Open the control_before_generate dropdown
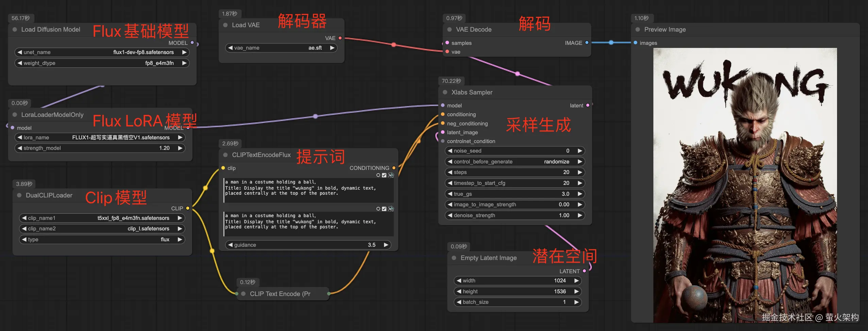Viewport: 868px width, 331px height. pyautogui.click(x=515, y=162)
